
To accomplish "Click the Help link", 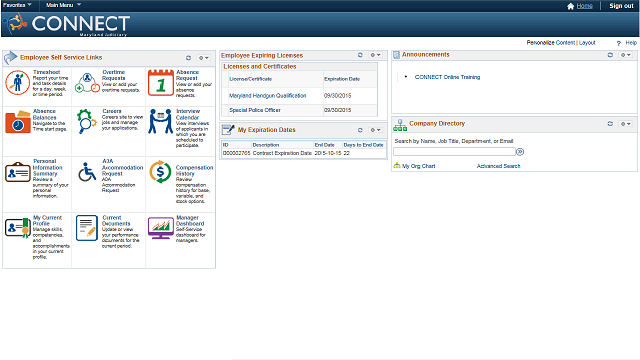I will pyautogui.click(x=631, y=42).
